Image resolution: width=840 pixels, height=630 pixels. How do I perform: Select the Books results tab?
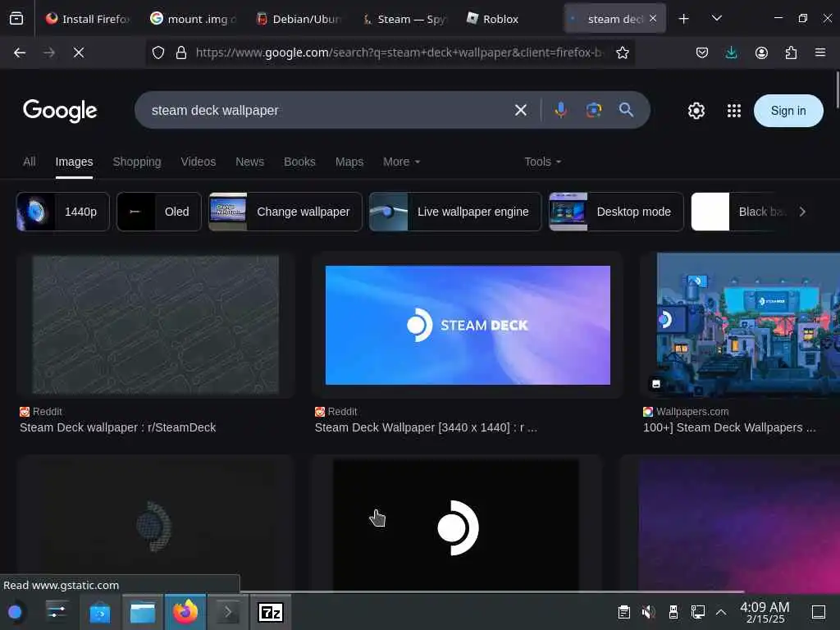299,162
